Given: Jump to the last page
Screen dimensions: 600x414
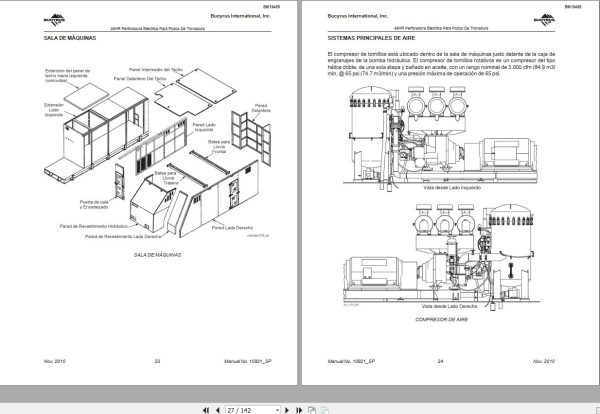Looking at the screenshot, I should [x=299, y=410].
